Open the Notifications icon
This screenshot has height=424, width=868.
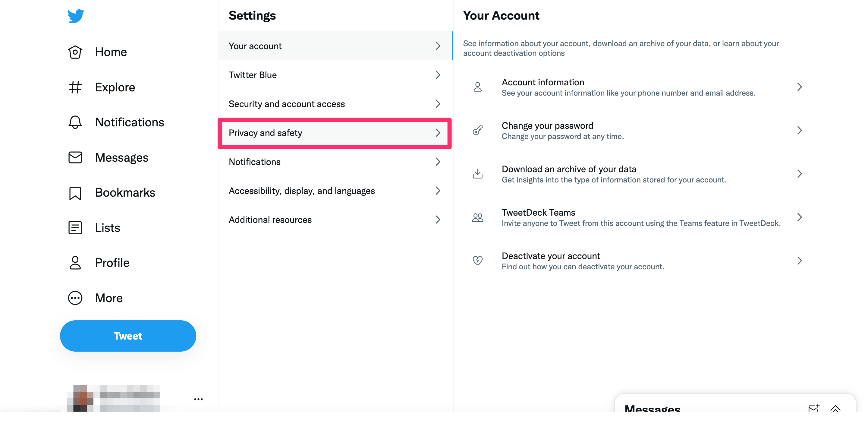pyautogui.click(x=74, y=122)
